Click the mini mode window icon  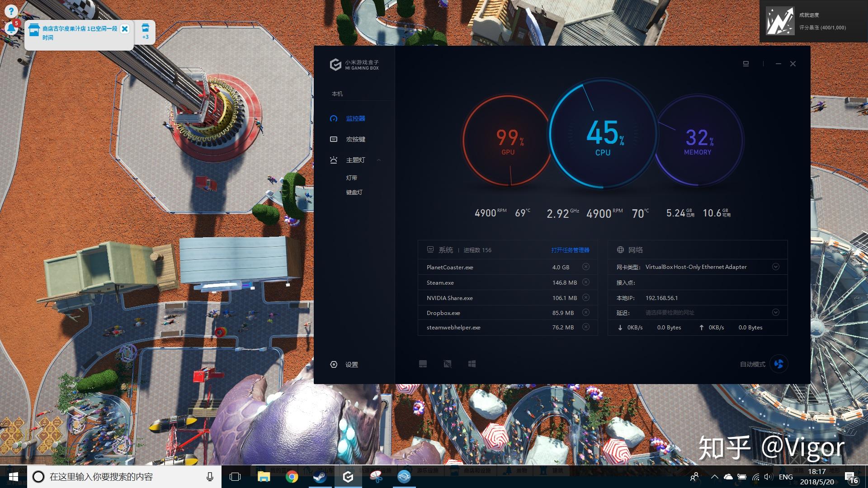tap(745, 64)
